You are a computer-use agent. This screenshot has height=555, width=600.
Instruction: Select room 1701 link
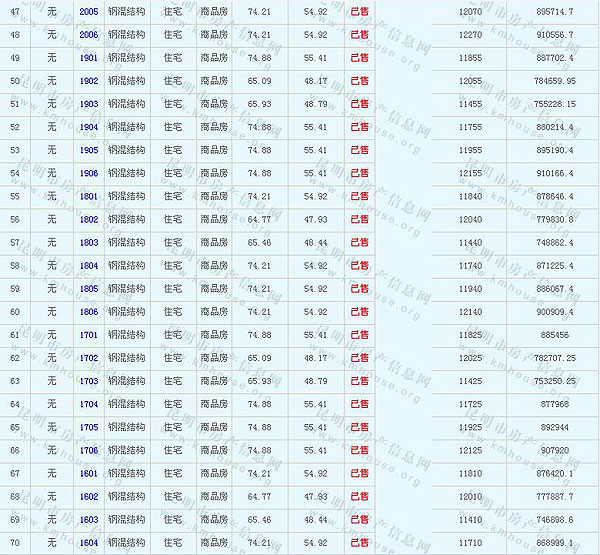pyautogui.click(x=89, y=335)
